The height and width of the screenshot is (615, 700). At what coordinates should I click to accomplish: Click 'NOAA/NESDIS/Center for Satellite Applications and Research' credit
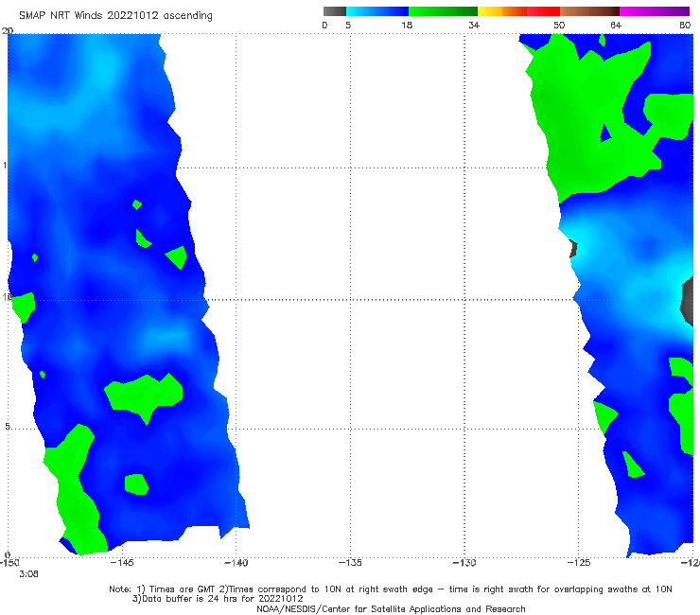point(391,609)
